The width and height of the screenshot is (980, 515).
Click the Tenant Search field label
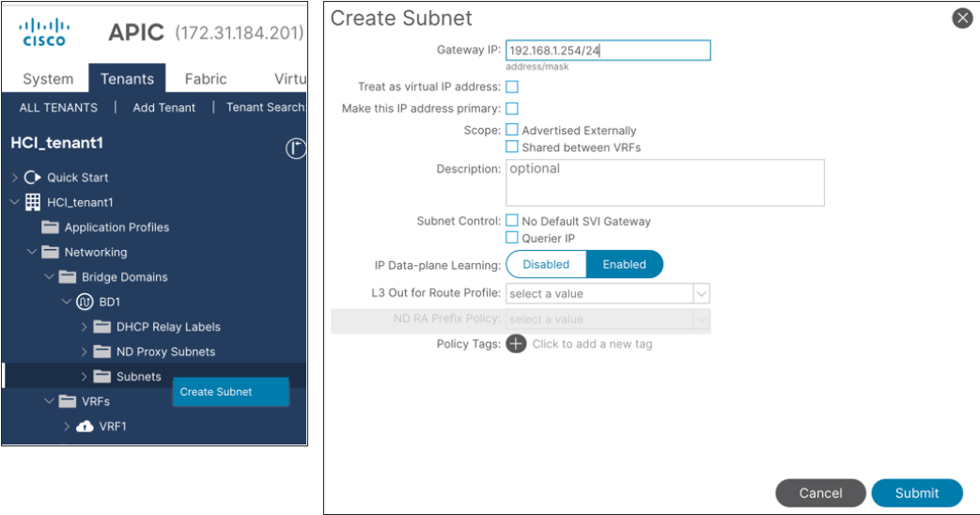pos(266,107)
